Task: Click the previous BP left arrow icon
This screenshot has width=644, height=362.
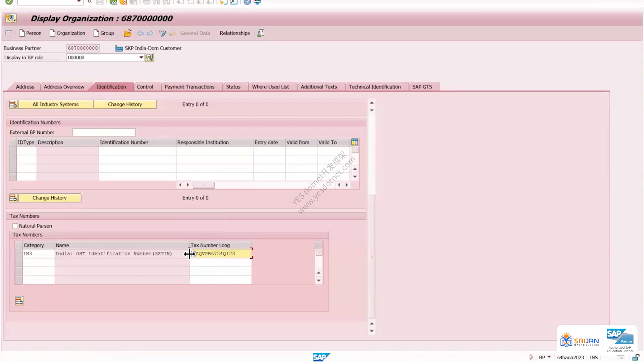Action: point(141,33)
